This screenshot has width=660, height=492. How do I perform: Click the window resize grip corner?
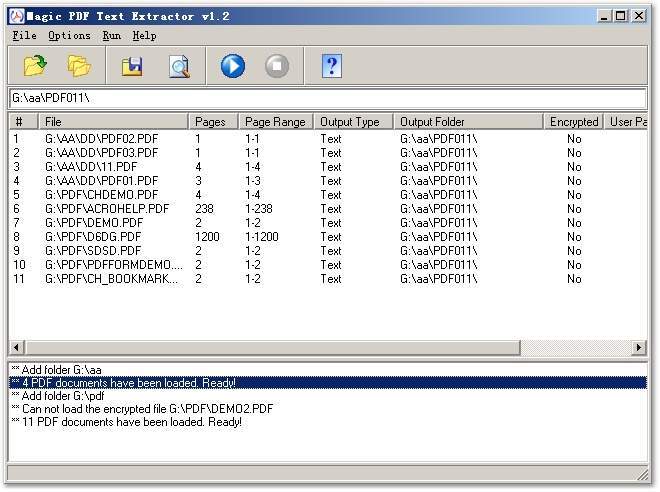(642, 475)
